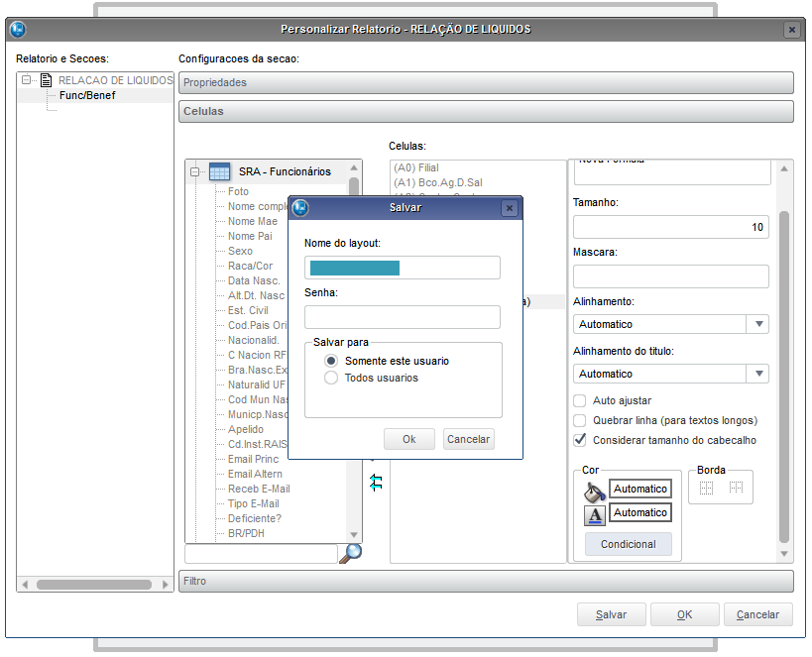Click Ok in the Salvar dialog

409,439
